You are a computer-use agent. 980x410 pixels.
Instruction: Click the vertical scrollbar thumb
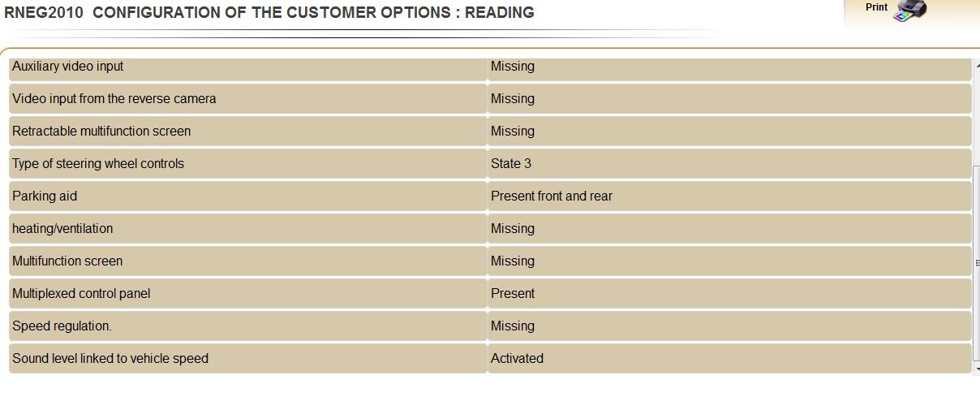pos(976,262)
